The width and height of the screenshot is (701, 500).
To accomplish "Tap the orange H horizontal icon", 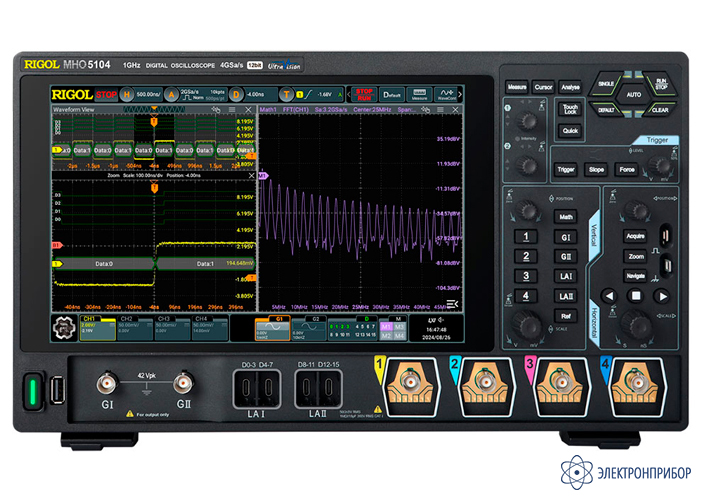I will point(127,94).
